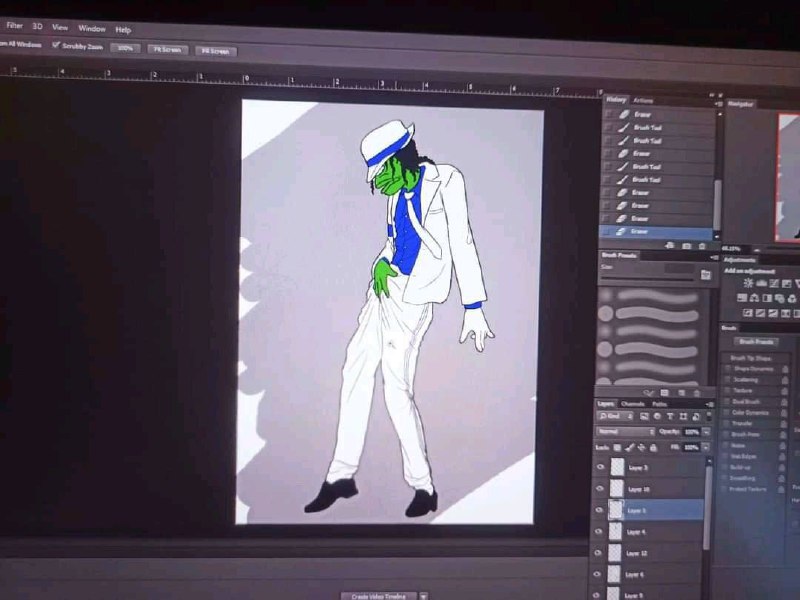This screenshot has width=800, height=600.
Task: Toggle the Brush panel folder icon
Action: click(x=706, y=274)
